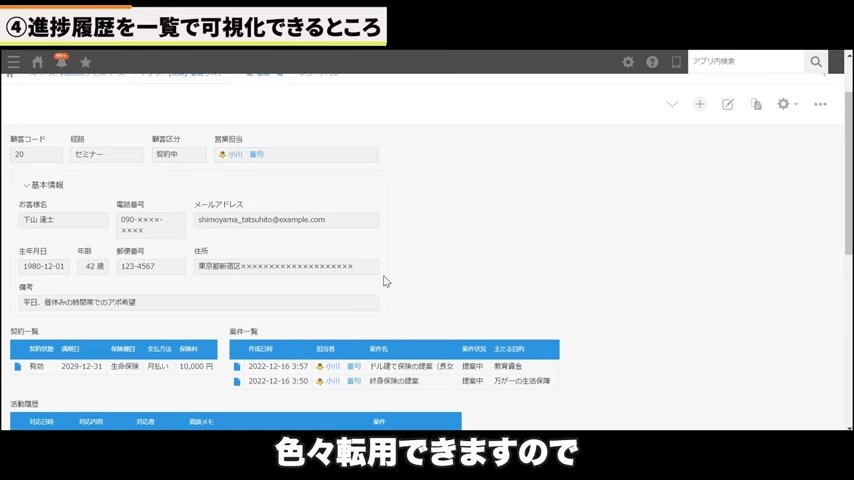Open the hamburger navigation menu
The image size is (854, 480).
[x=14, y=62]
